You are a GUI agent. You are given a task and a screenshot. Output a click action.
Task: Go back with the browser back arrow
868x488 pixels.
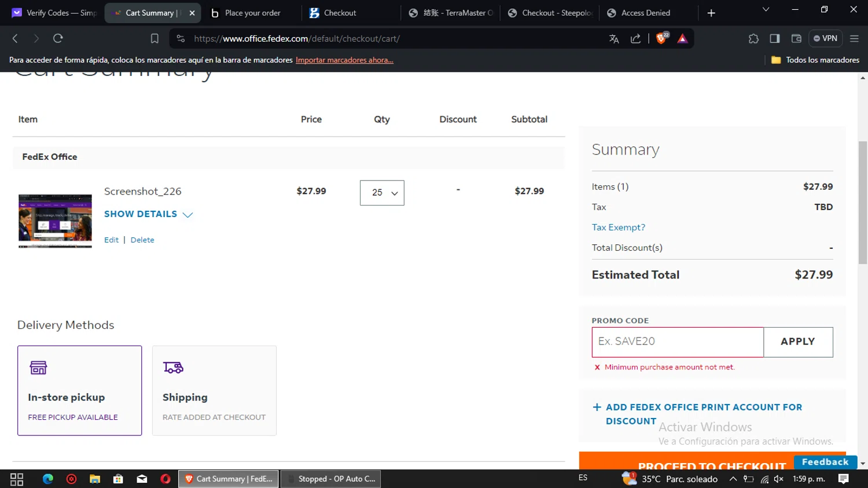tap(15, 38)
